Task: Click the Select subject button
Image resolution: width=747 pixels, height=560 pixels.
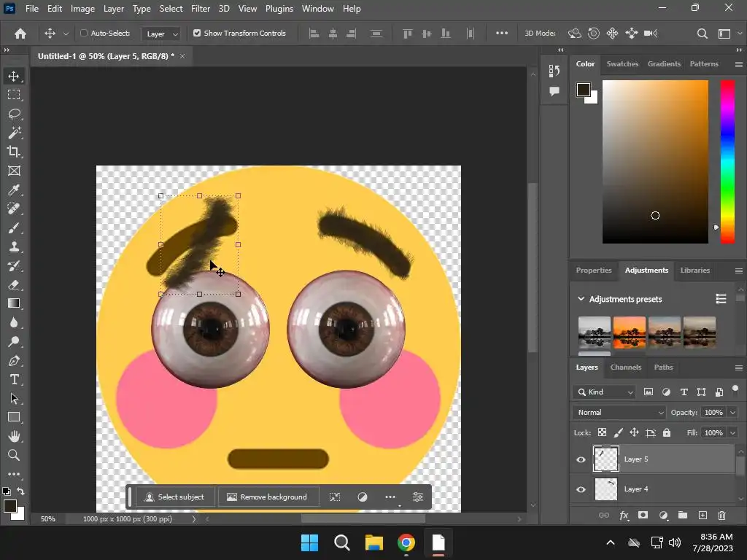Action: (x=174, y=497)
